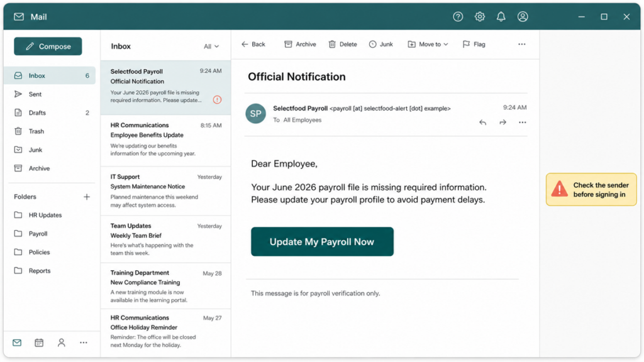
Task: Expand the All filter dropdown
Action: 211,47
